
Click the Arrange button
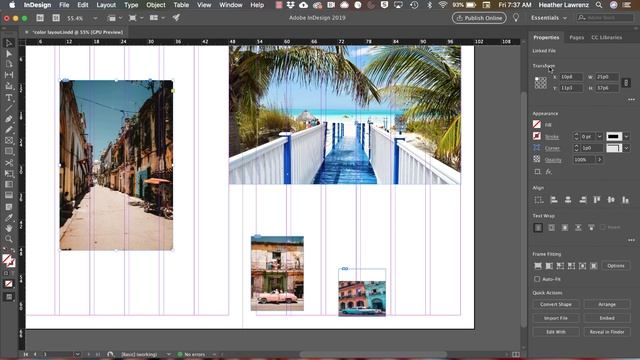607,304
